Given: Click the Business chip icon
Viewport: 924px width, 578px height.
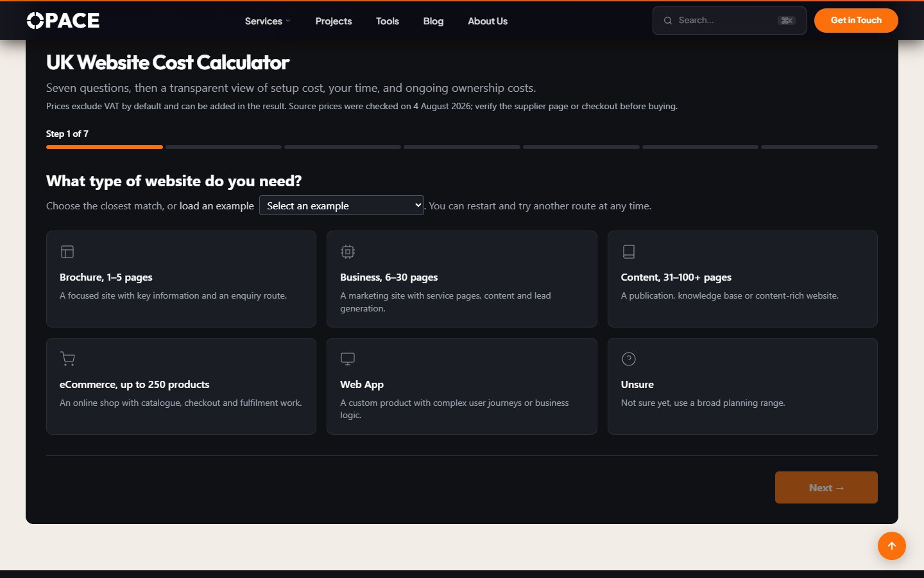Looking at the screenshot, I should click(x=348, y=252).
